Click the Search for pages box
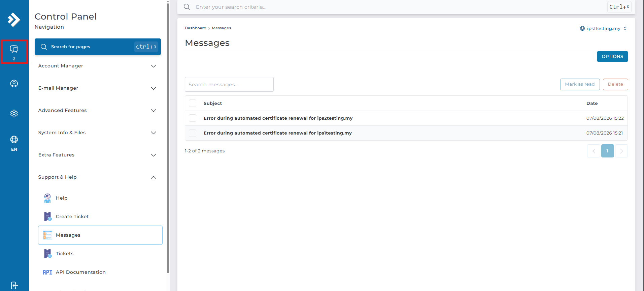Image resolution: width=644 pixels, height=291 pixels. pos(98,47)
